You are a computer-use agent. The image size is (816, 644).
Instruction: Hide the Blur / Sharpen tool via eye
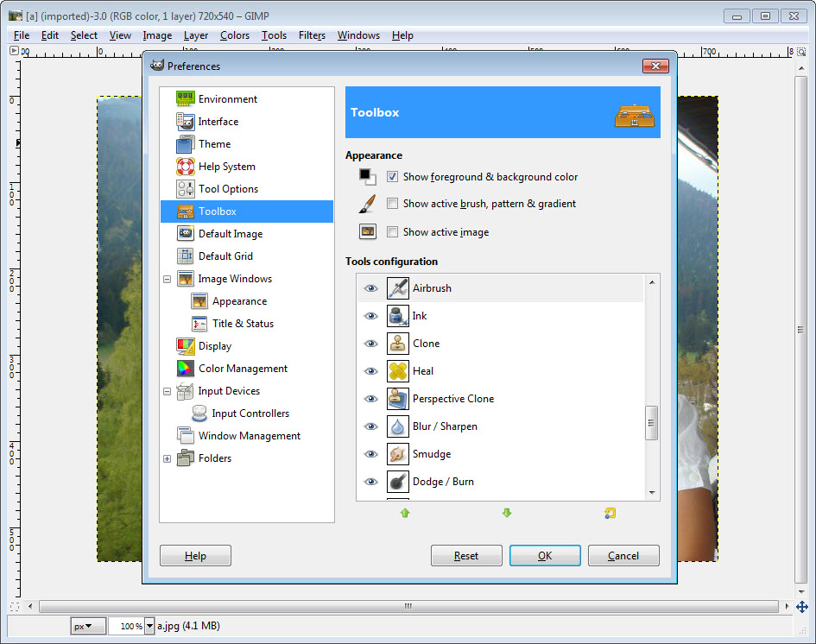[x=371, y=426]
